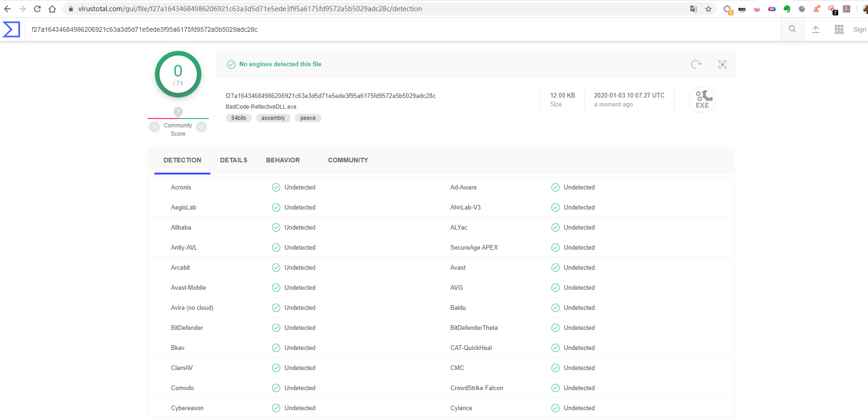This screenshot has width=868, height=419.
Task: Open the Evernote elephant extension
Action: click(787, 9)
